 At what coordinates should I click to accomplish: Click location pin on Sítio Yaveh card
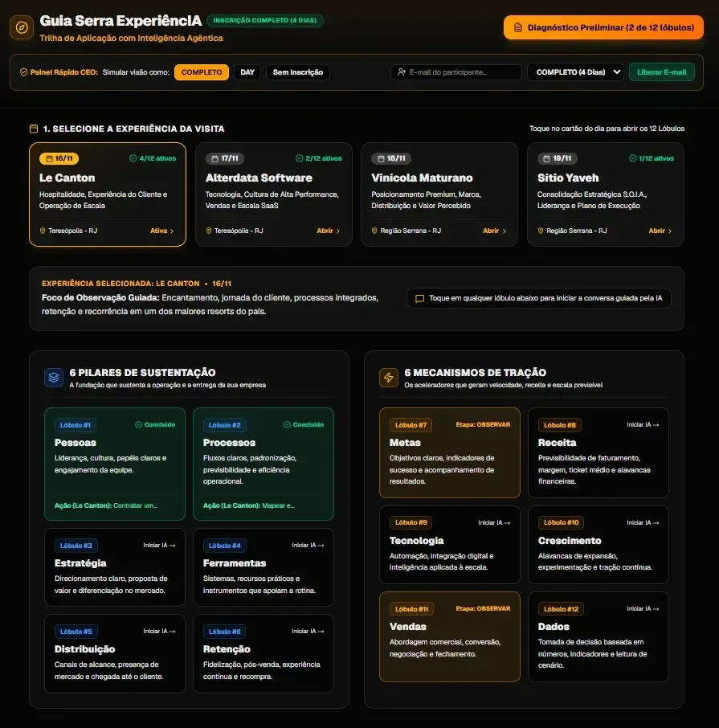541,231
